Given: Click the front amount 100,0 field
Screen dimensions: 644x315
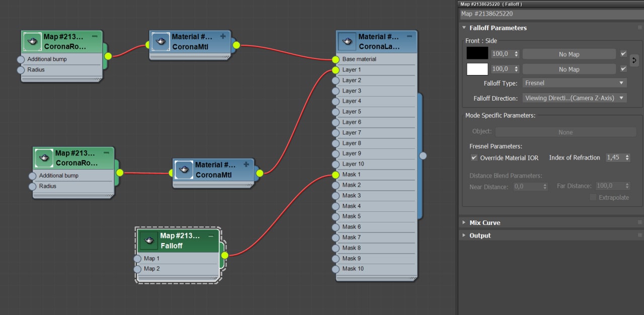Looking at the screenshot, I should [502, 54].
